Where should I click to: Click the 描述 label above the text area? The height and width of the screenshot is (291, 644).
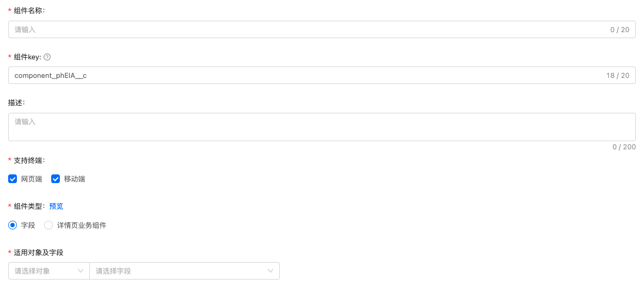tap(16, 102)
